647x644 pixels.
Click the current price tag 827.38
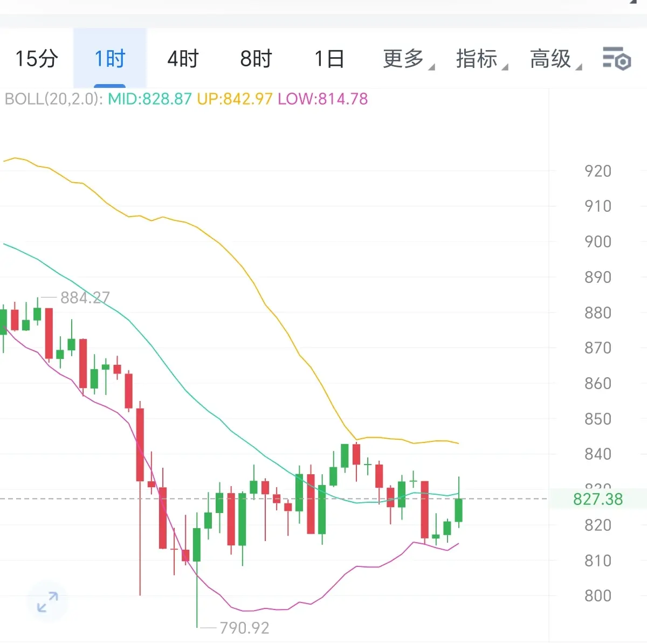coord(598,499)
